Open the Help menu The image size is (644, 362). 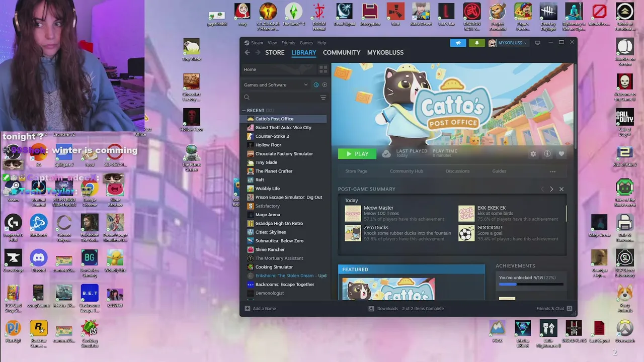(x=321, y=43)
